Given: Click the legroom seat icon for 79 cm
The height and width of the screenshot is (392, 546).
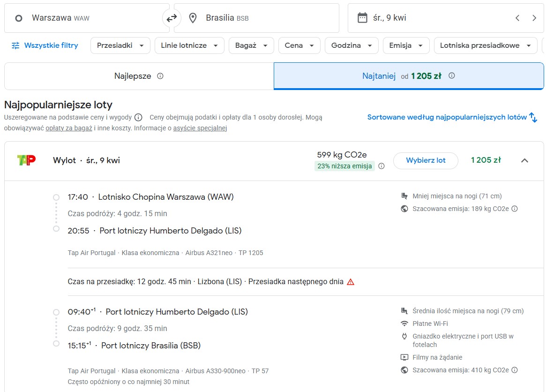Looking at the screenshot, I should (404, 311).
